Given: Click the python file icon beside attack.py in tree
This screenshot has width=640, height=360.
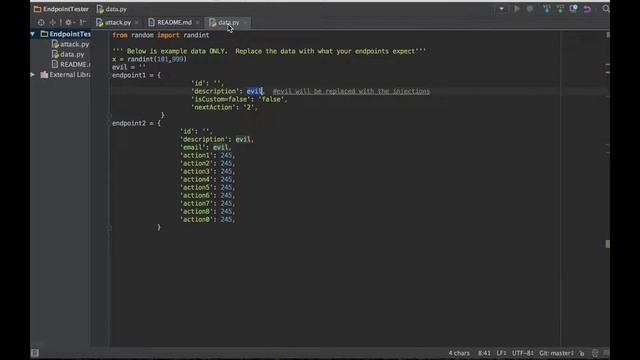Looking at the screenshot, I should coord(55,44).
